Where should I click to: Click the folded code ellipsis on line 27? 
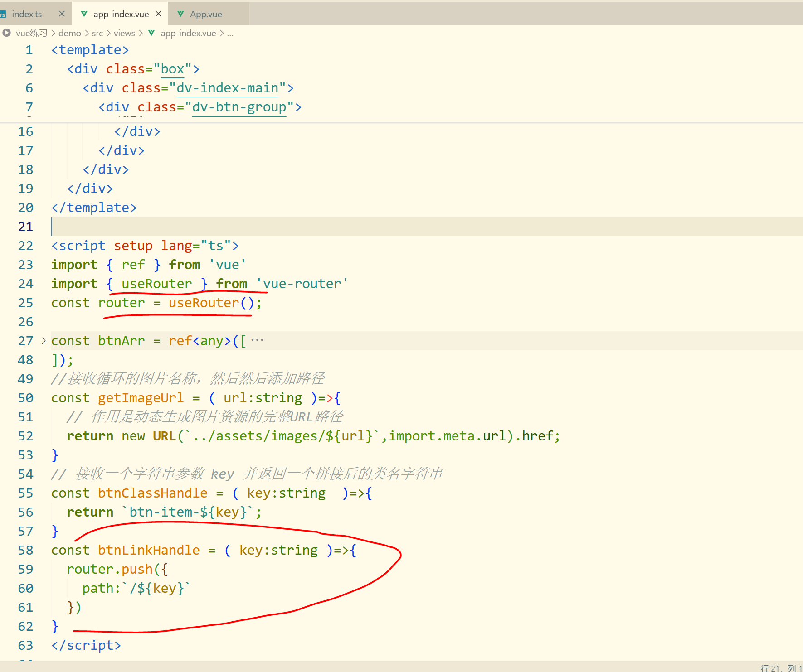click(x=257, y=340)
